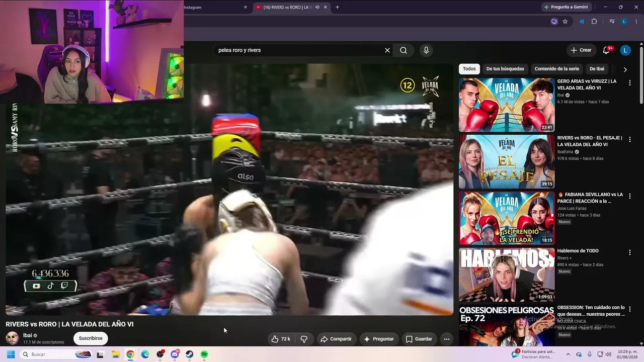644x362 pixels.
Task: Open options for RIVERS vs RORO - EL PESAJE
Action: 629,140
